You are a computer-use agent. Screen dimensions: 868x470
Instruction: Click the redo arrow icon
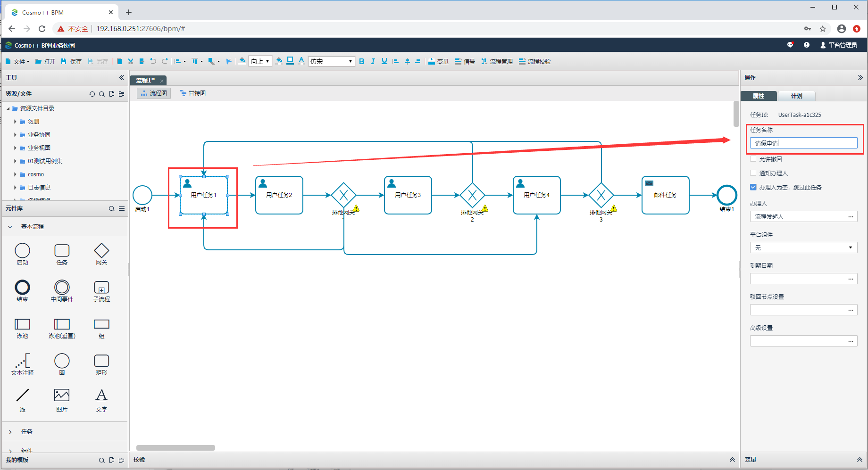click(x=165, y=61)
